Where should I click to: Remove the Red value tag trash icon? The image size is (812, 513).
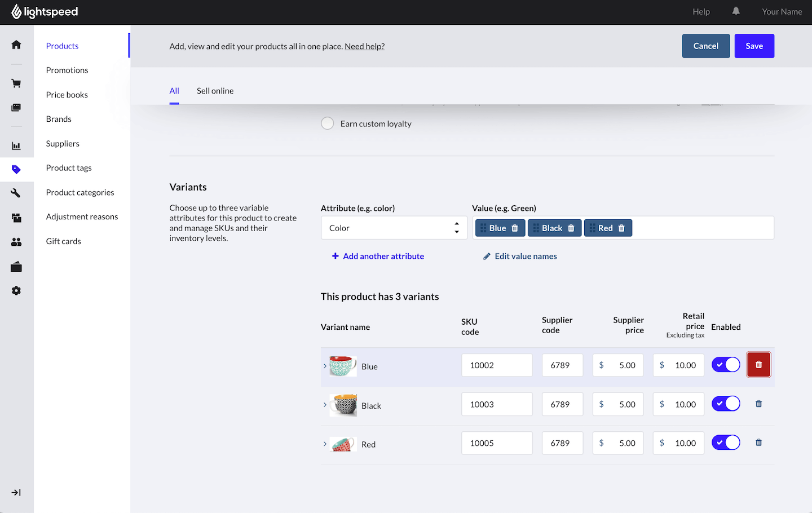click(x=621, y=228)
